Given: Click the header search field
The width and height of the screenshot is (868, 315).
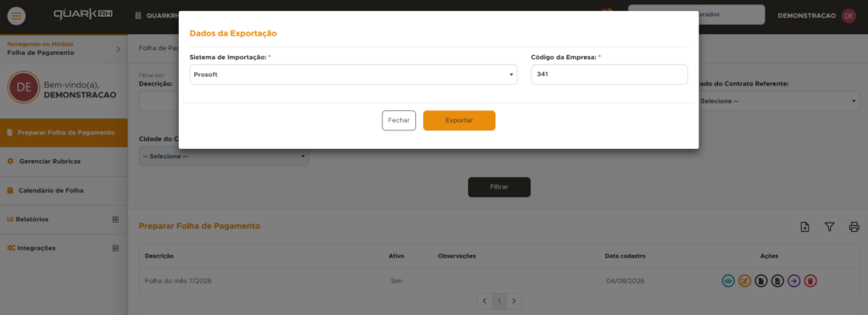Looking at the screenshot, I should point(696,15).
